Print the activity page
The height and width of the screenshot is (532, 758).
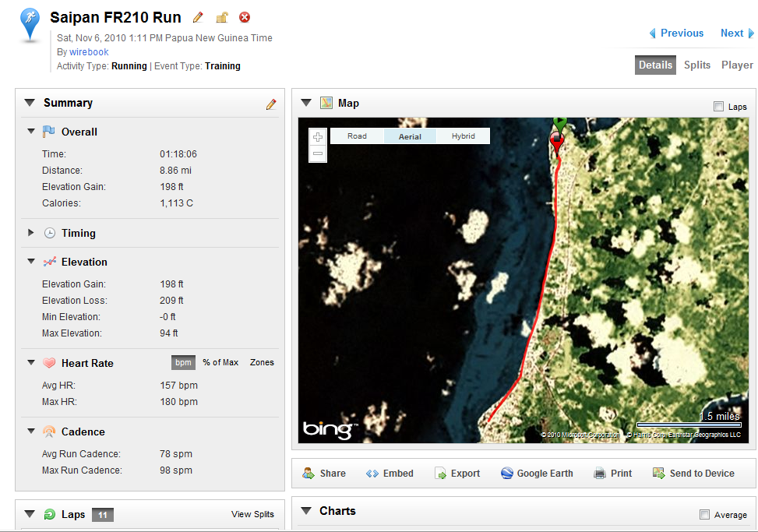612,473
